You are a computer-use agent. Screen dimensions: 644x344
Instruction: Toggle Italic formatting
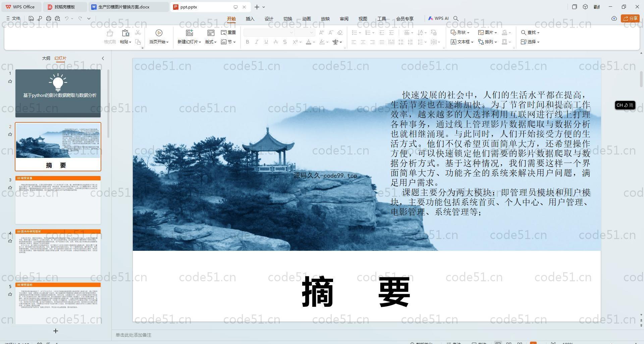tap(257, 42)
